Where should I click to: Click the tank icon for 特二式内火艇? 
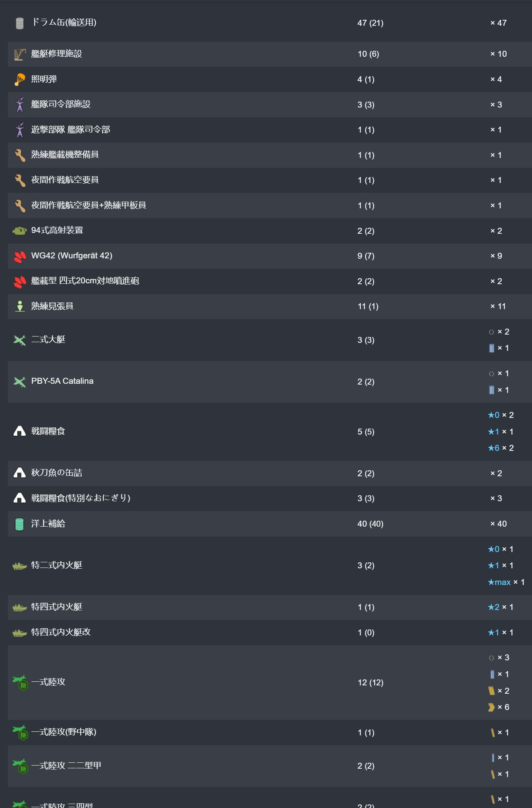click(19, 566)
